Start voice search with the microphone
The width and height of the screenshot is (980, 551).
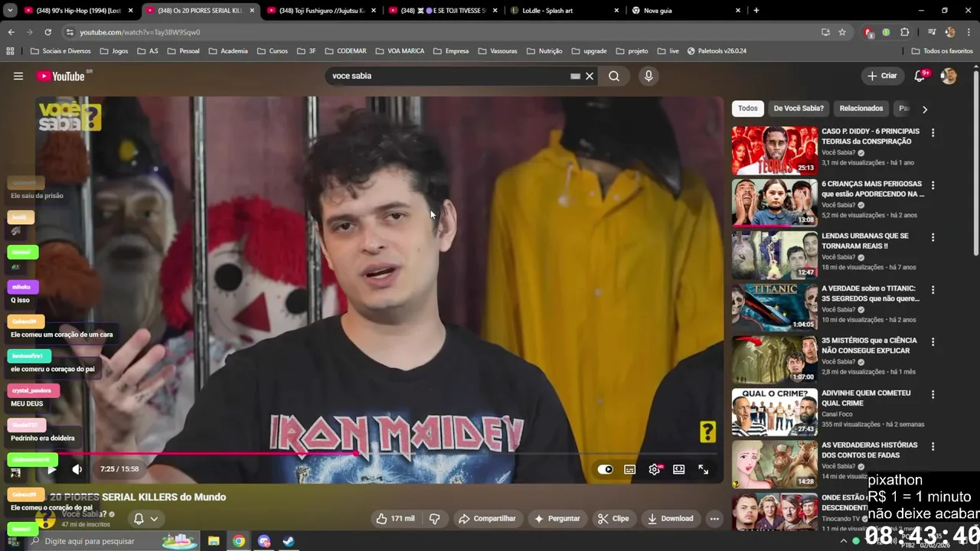tap(648, 76)
